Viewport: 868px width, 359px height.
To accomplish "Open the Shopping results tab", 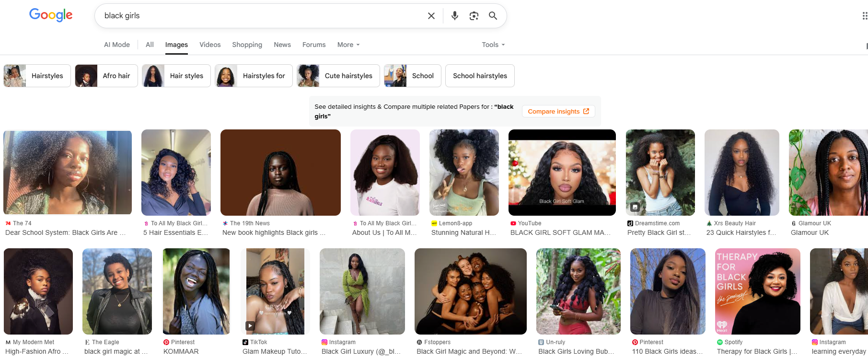I will click(247, 45).
